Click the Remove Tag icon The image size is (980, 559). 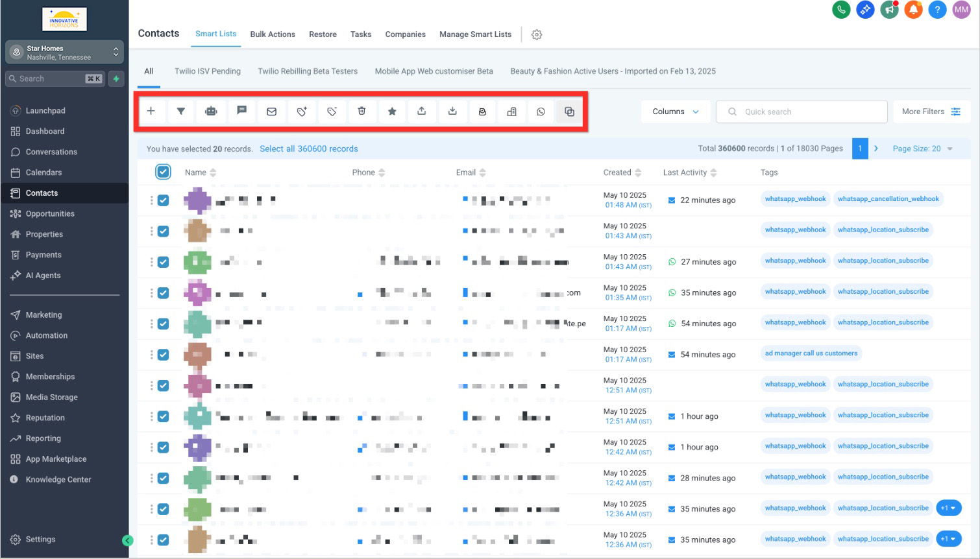(x=332, y=111)
